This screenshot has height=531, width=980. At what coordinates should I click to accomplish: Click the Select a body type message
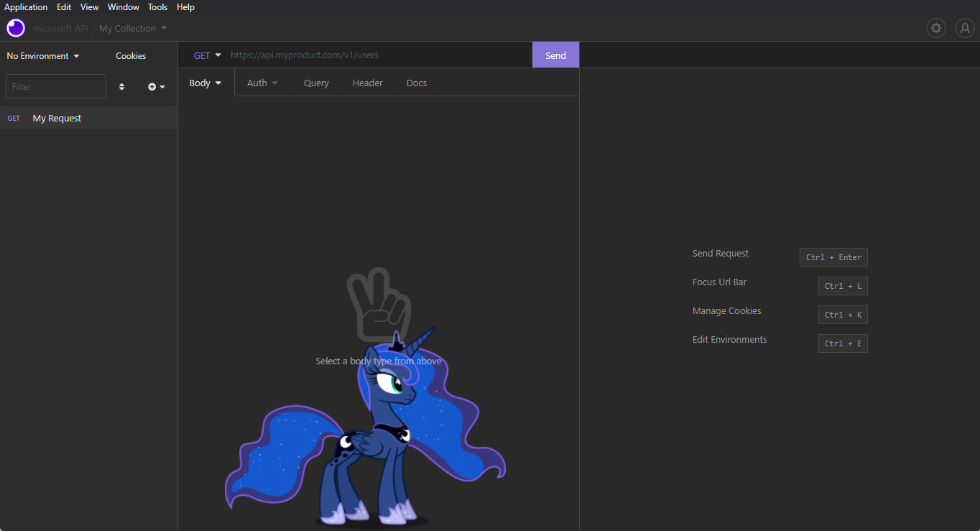379,361
